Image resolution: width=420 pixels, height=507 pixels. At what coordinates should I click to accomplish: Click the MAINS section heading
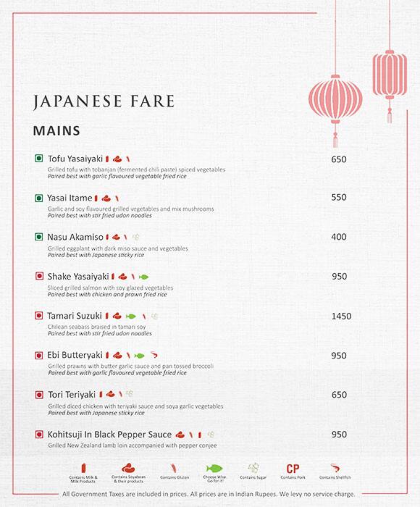coord(56,131)
